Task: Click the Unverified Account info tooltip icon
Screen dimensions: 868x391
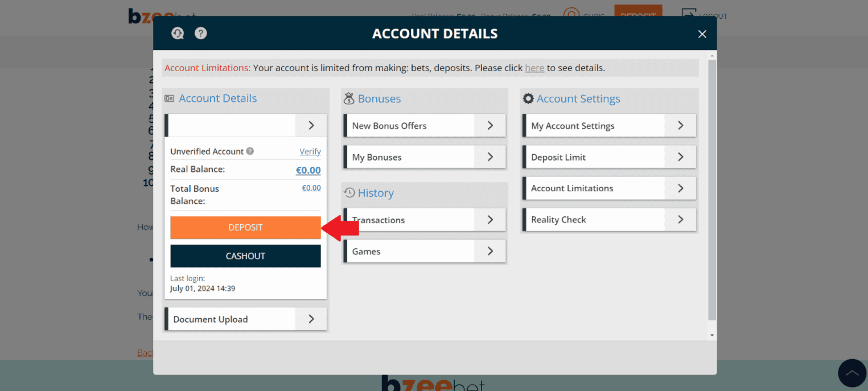Action: [x=250, y=151]
